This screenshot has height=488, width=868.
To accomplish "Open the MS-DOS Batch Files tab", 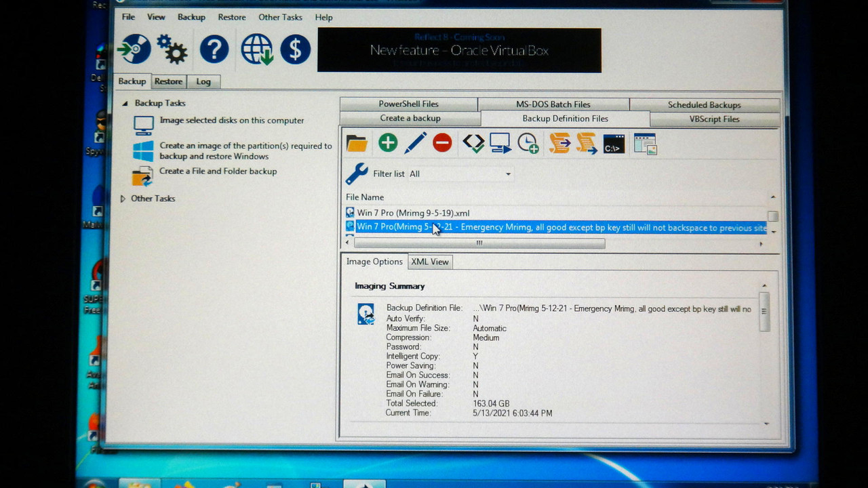I will pyautogui.click(x=553, y=104).
